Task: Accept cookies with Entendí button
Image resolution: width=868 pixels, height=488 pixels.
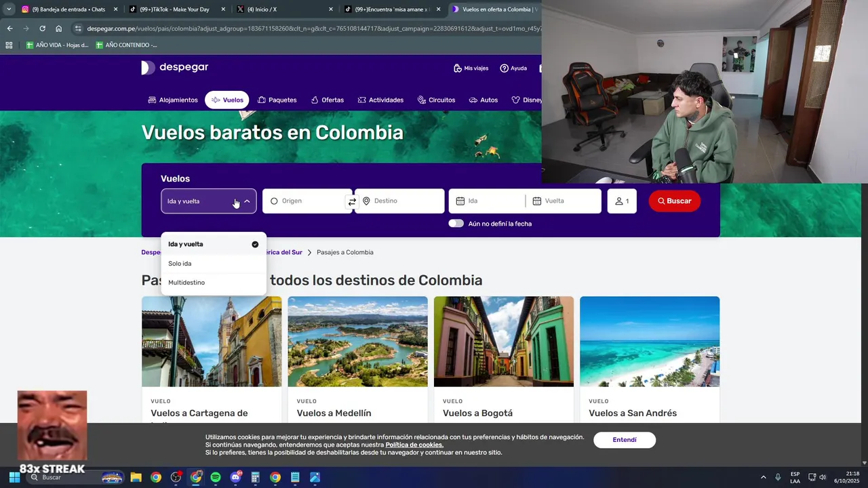Action: pyautogui.click(x=625, y=440)
